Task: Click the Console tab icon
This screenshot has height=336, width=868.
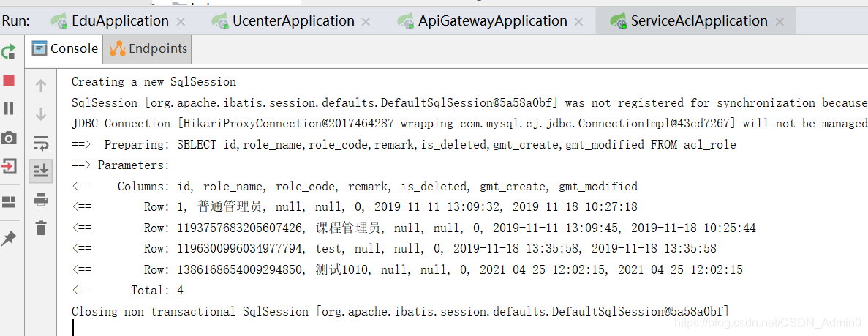Action: point(39,49)
